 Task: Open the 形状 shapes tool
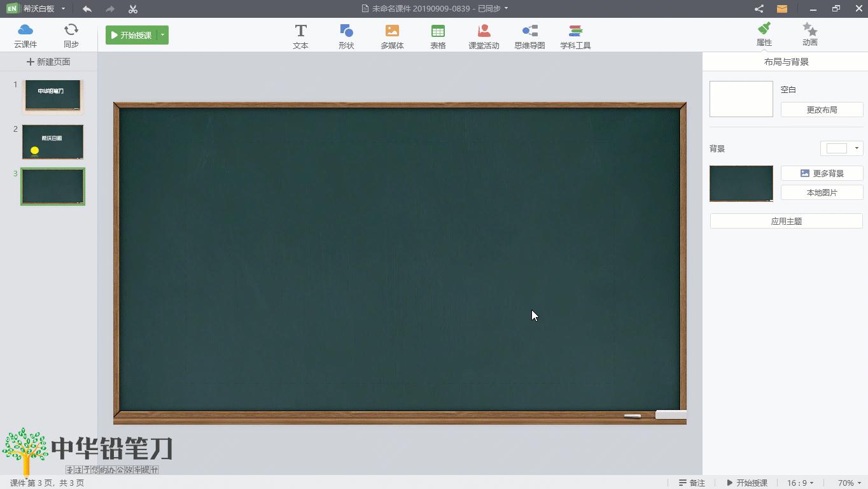point(346,36)
